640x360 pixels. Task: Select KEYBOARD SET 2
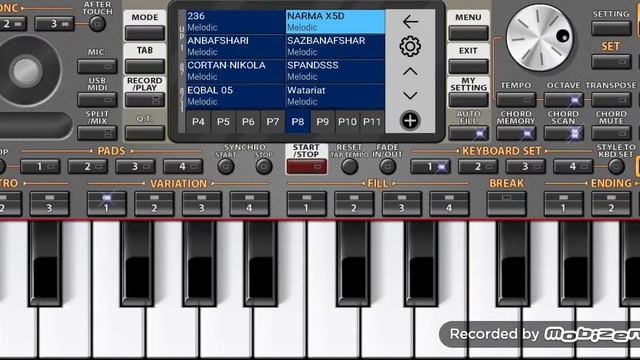[478, 167]
